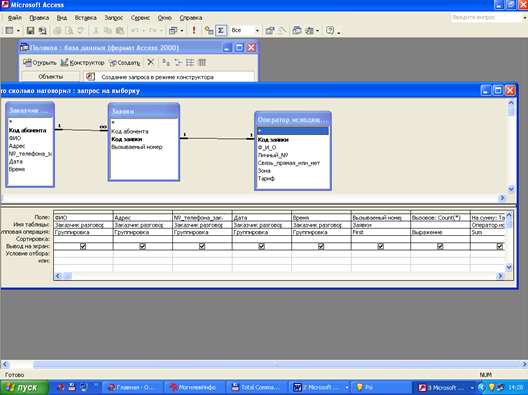Expand the View mode dropdown arrow
528x395 pixels.
pos(18,31)
